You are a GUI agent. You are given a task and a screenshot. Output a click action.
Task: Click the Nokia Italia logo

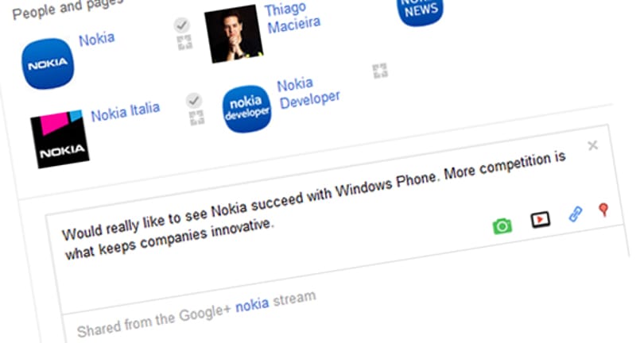60,140
